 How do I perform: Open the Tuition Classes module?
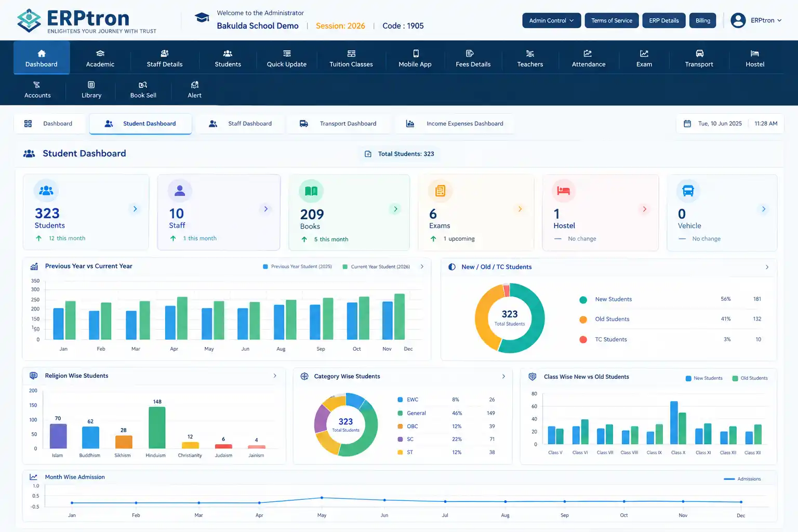(351, 58)
